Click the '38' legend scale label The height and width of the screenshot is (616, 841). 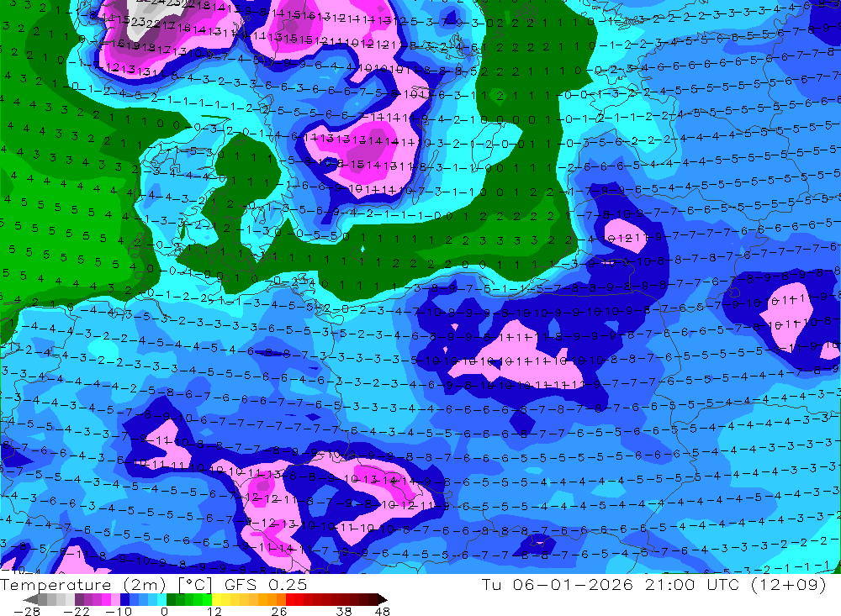344,611
